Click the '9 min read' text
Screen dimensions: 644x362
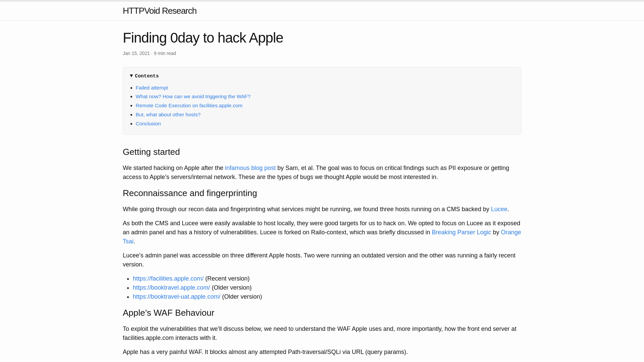point(165,53)
